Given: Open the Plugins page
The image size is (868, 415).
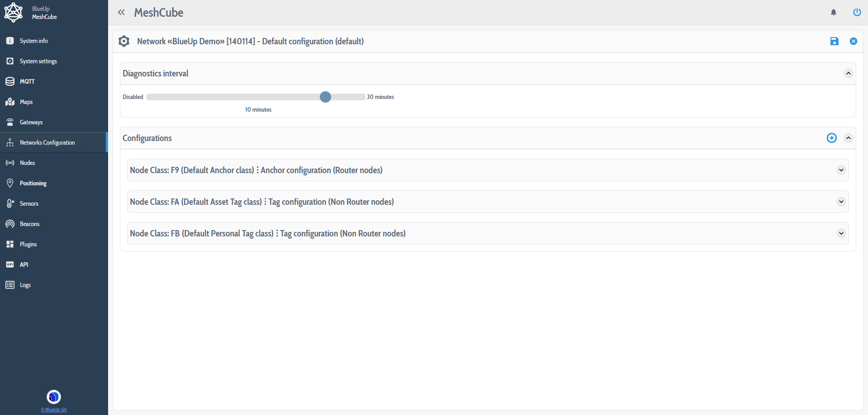Looking at the screenshot, I should tap(28, 244).
